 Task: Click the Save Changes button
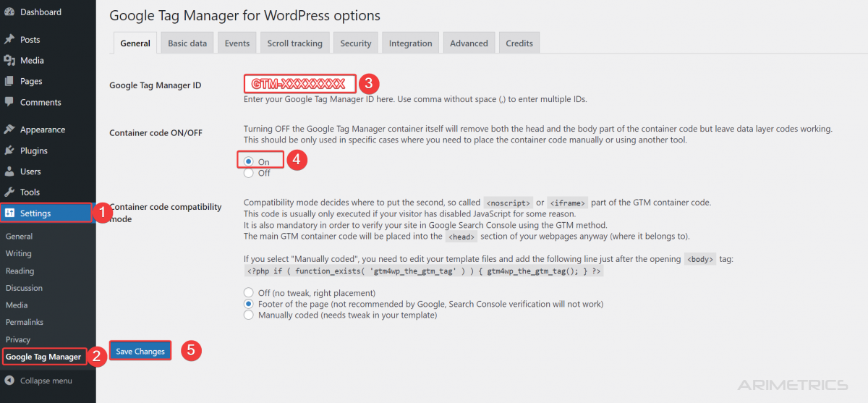pos(140,352)
